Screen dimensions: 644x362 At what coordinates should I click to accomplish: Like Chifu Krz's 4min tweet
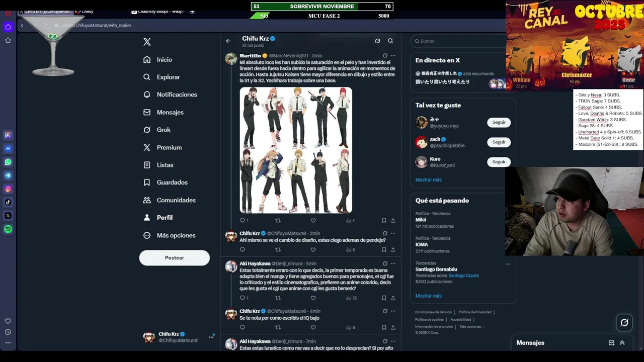pos(313,327)
